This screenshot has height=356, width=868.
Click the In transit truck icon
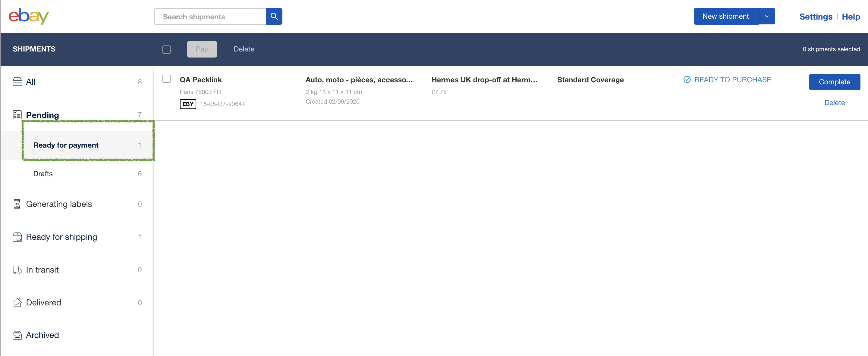point(17,270)
